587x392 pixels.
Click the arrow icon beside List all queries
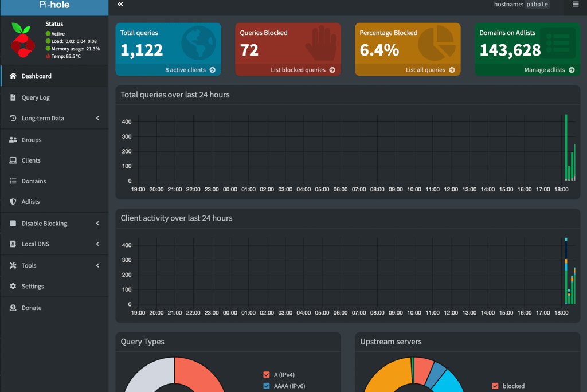(x=452, y=70)
